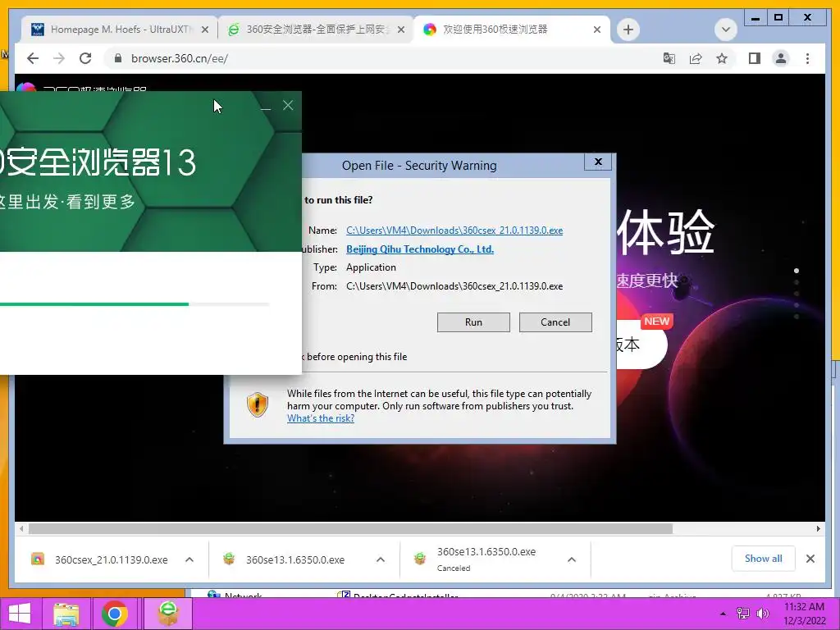Click Run in Security Warning dialog
The image size is (840, 630).
click(x=473, y=322)
